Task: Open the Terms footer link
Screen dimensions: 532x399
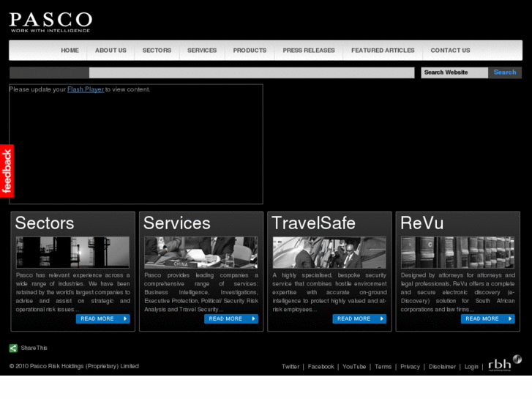Action: pyautogui.click(x=383, y=367)
